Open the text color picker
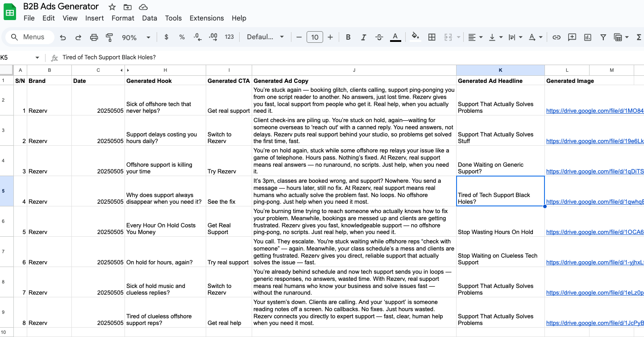 (395, 37)
